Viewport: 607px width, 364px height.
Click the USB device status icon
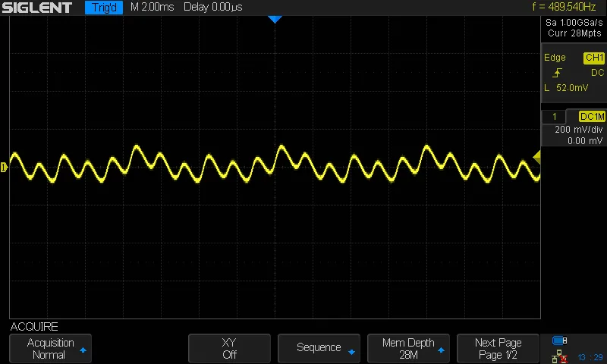[x=559, y=340]
